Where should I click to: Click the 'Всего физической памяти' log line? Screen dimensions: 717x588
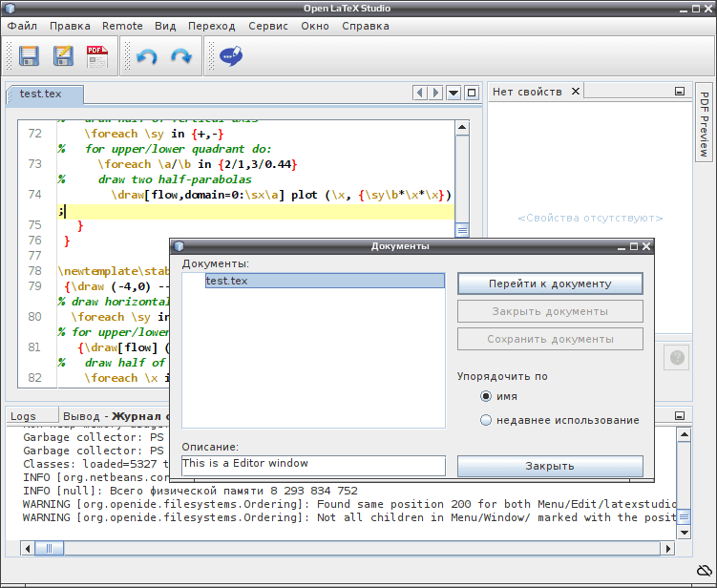pos(190,491)
